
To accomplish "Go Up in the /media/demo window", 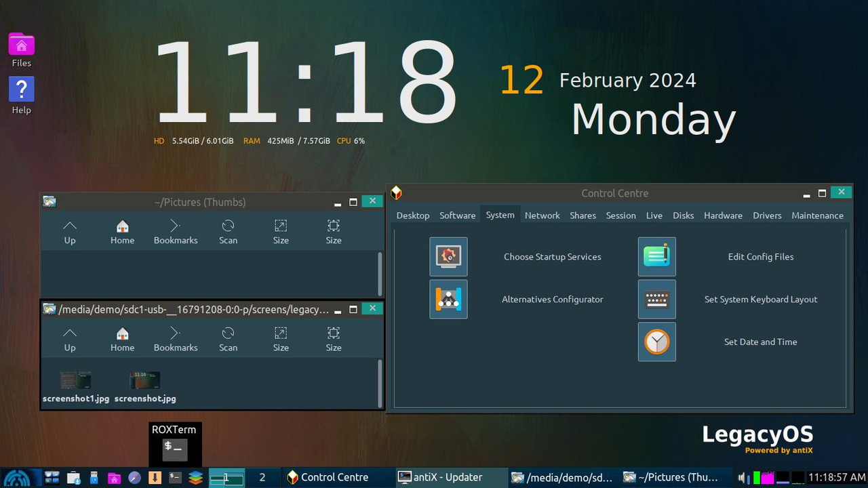I will coord(70,339).
